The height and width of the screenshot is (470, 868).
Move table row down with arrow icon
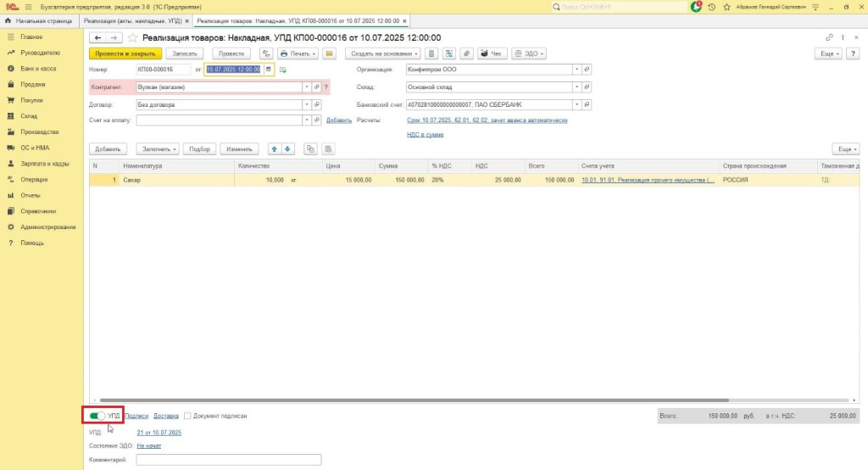287,148
